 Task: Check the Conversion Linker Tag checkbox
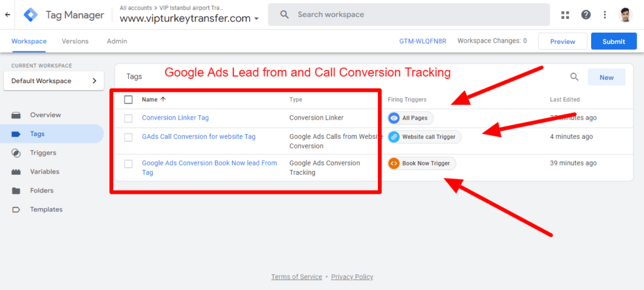pos(128,118)
